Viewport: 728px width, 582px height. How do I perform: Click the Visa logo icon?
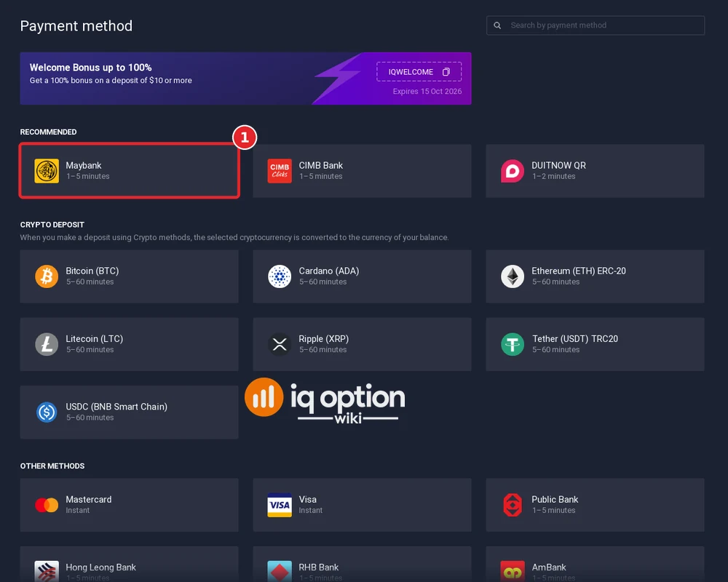pos(280,505)
